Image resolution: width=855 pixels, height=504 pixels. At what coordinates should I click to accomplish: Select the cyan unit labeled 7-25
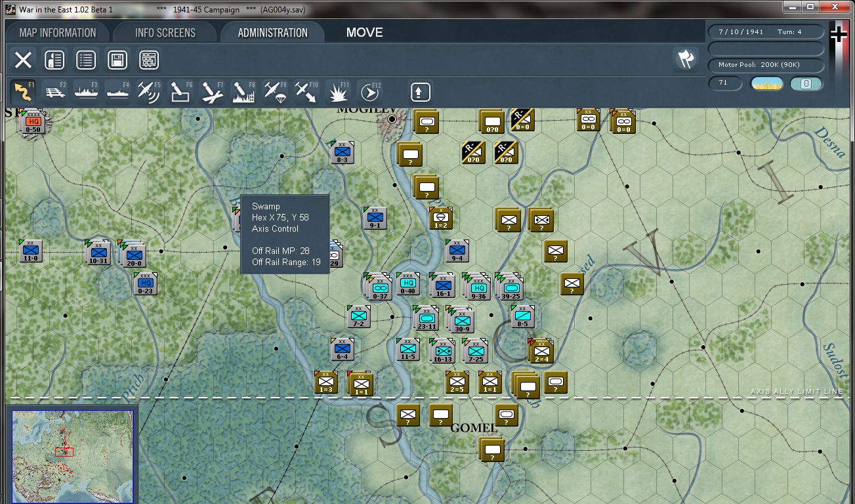[475, 351]
